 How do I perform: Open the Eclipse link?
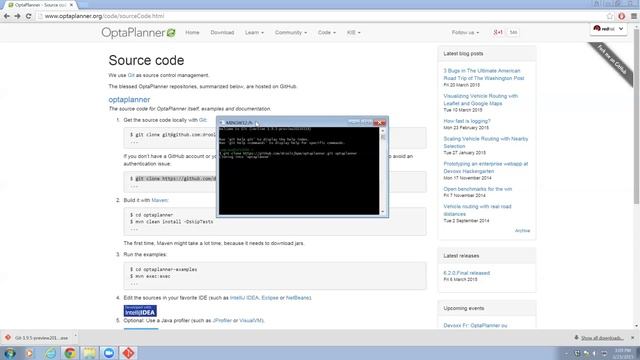pyautogui.click(x=270, y=298)
